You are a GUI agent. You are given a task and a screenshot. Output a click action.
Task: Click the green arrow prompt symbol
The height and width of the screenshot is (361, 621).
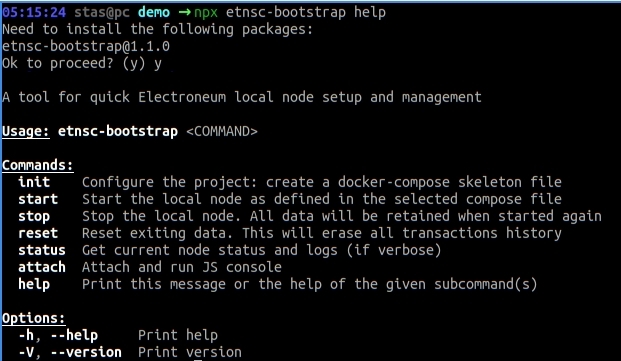[185, 12]
